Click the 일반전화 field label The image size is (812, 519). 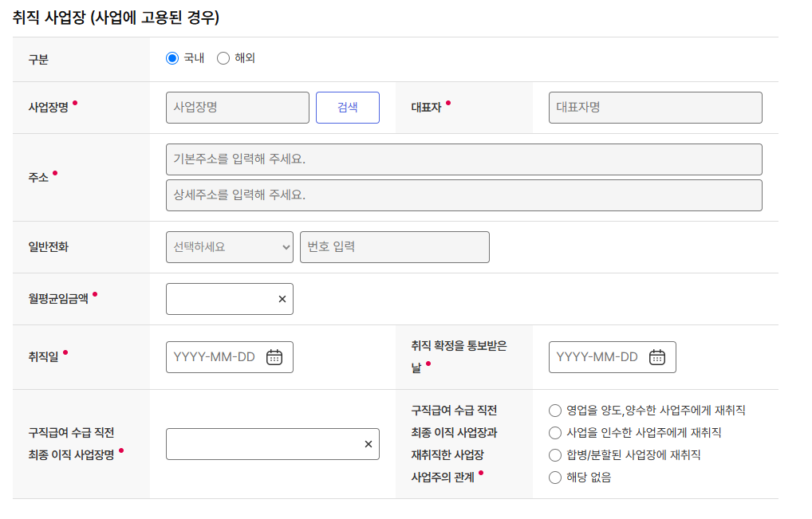48,247
